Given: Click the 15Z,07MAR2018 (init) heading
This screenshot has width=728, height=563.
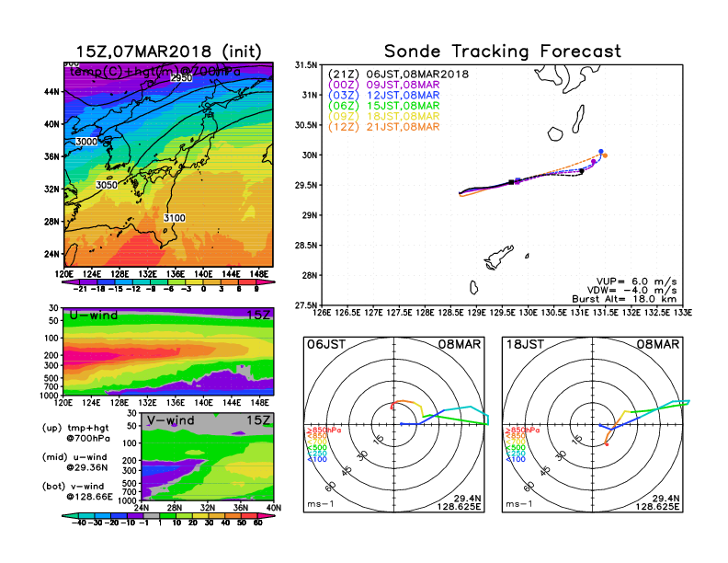Looking at the screenshot, I should [169, 52].
